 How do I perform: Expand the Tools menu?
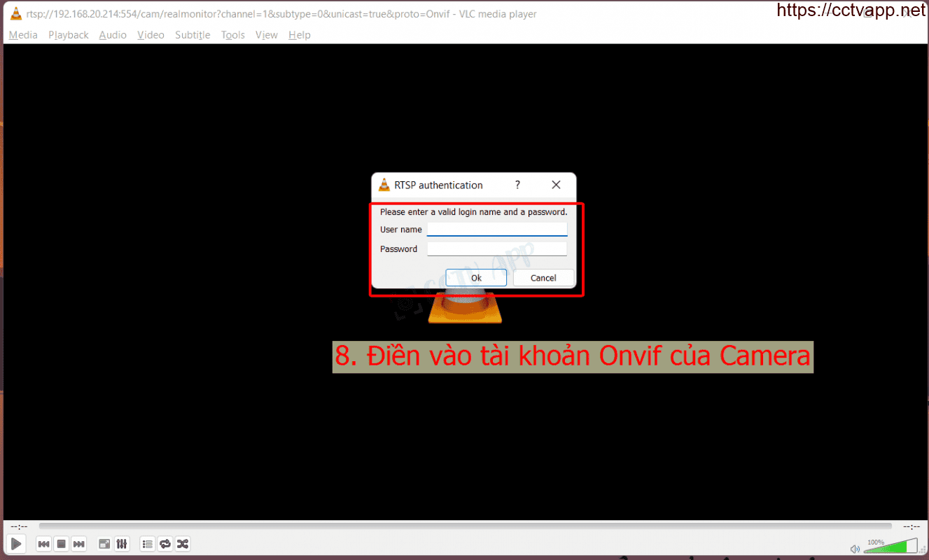(x=233, y=35)
